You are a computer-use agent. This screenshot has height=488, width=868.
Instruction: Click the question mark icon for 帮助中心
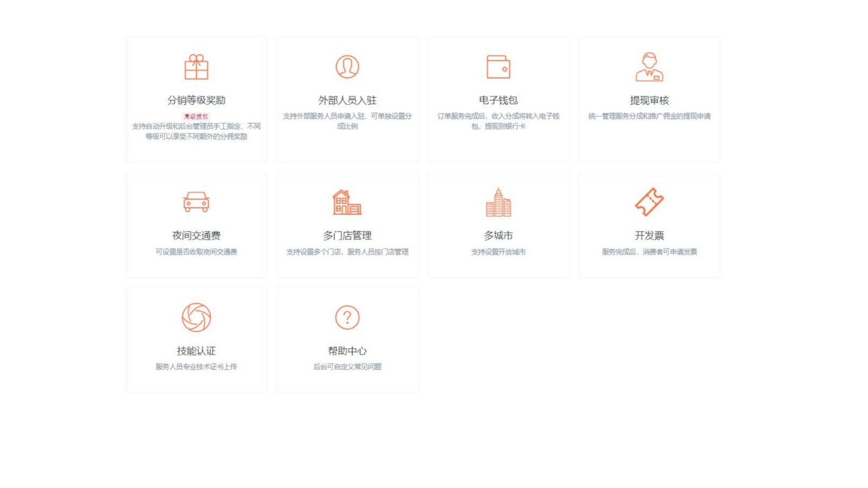[x=347, y=317]
